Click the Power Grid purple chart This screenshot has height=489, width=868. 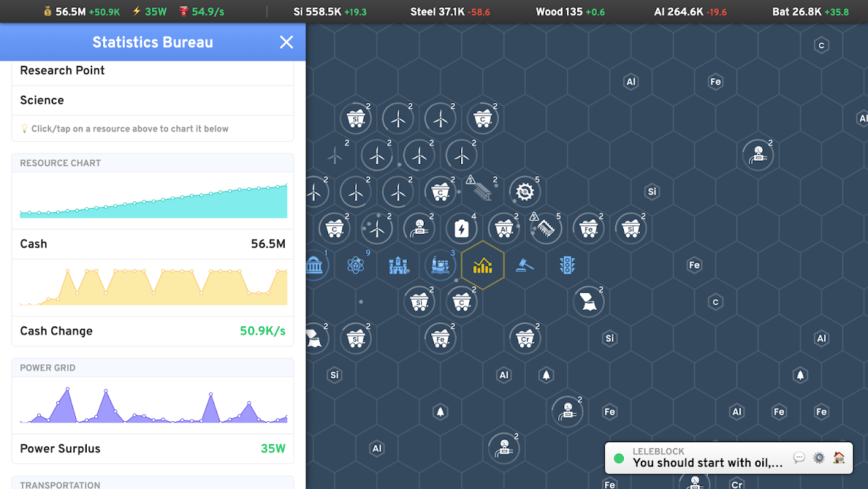153,405
